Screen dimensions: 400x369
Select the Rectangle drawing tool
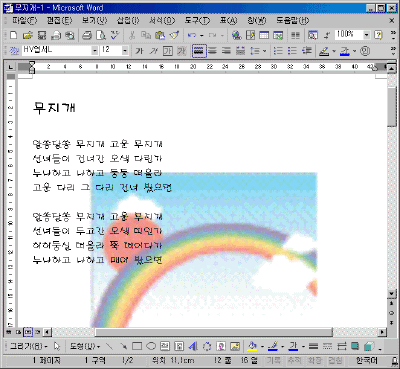137,346
